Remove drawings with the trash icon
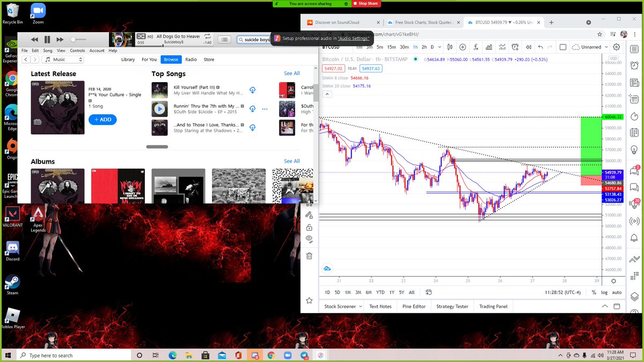 (309, 256)
